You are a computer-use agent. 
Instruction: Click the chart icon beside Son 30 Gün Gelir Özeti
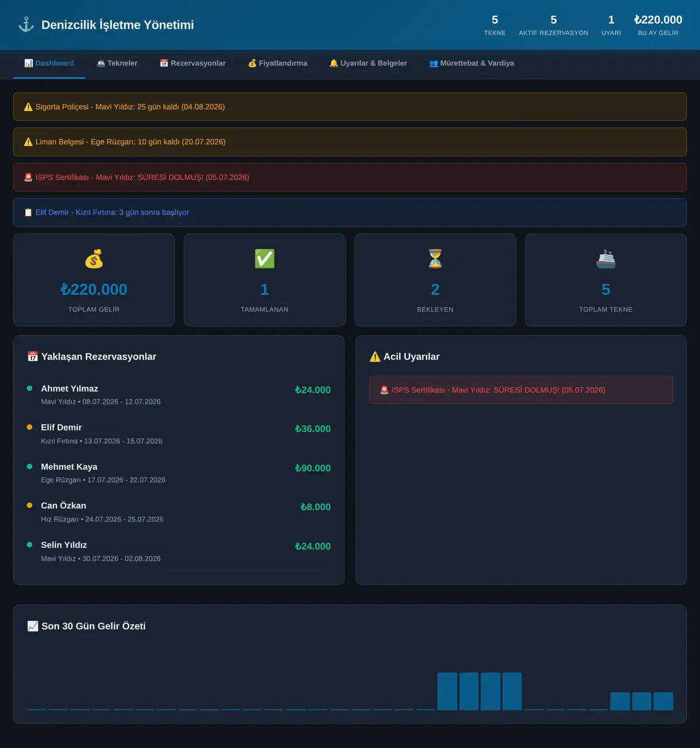33,626
